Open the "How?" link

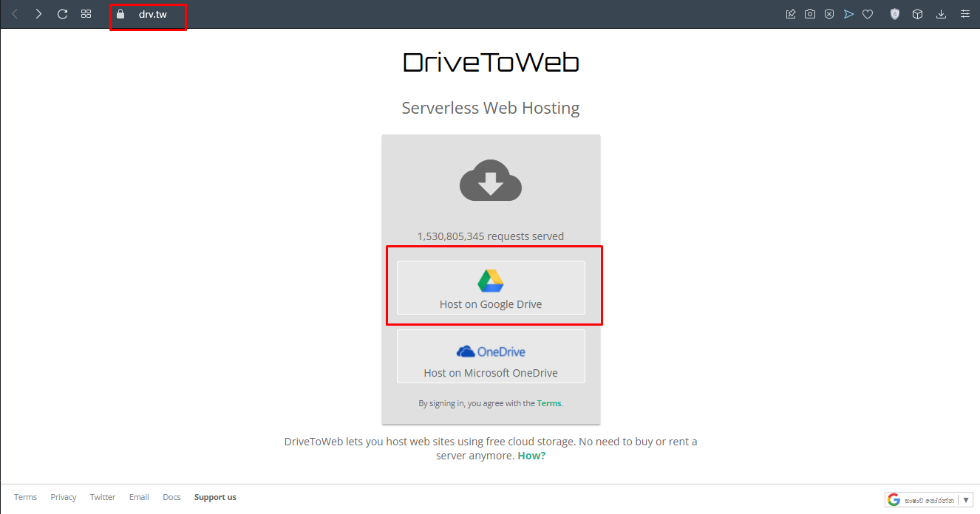tap(531, 456)
